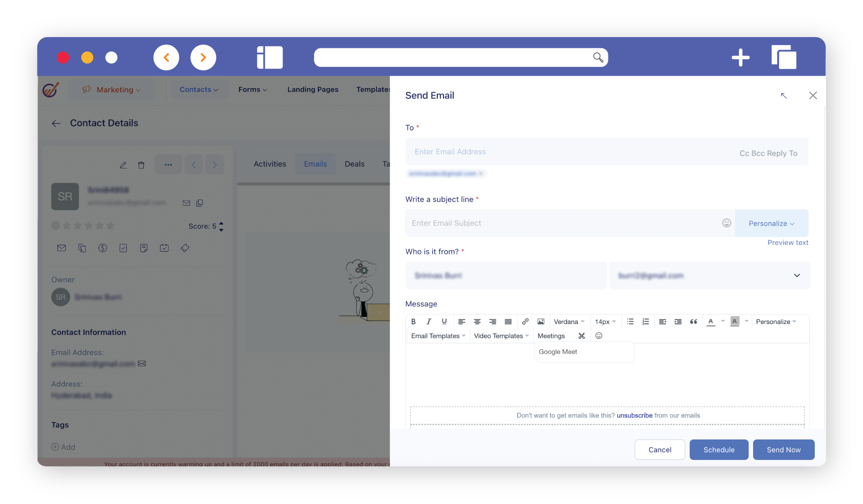Click the dollar sign deal icon
The image size is (863, 504).
(103, 248)
